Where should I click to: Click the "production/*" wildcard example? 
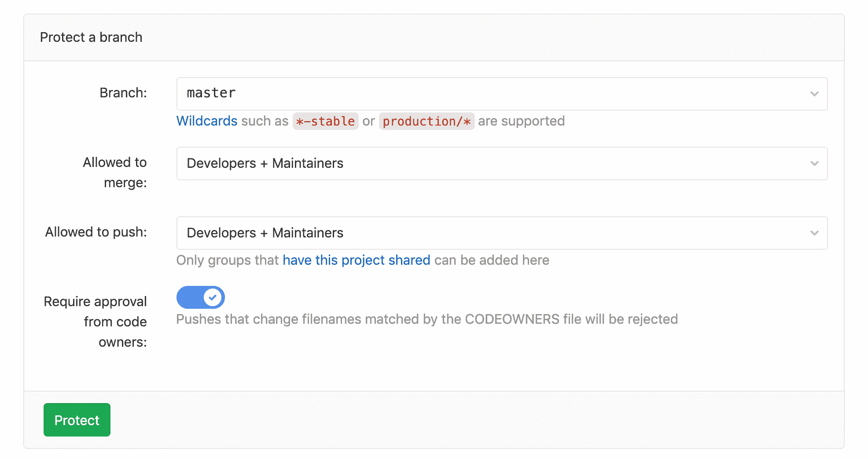[426, 121]
